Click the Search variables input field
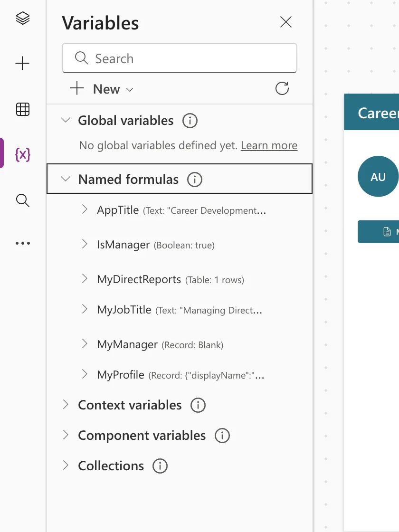The height and width of the screenshot is (532, 399). (180, 58)
